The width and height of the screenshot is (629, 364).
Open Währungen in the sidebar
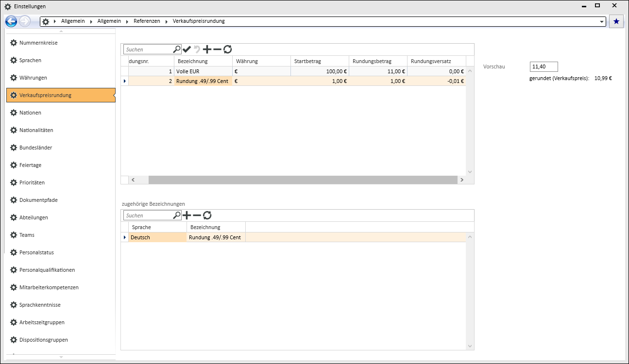tap(33, 78)
